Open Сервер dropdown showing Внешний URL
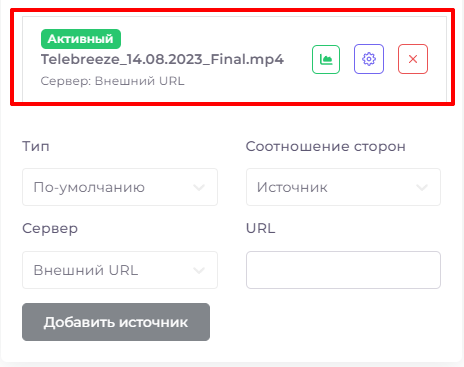The height and width of the screenshot is (367, 464). 120,270
